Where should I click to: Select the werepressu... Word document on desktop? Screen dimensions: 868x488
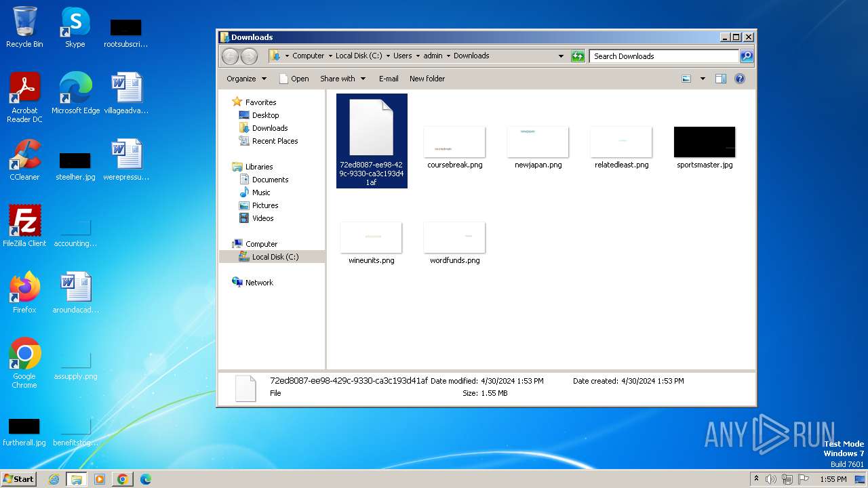pyautogui.click(x=126, y=160)
